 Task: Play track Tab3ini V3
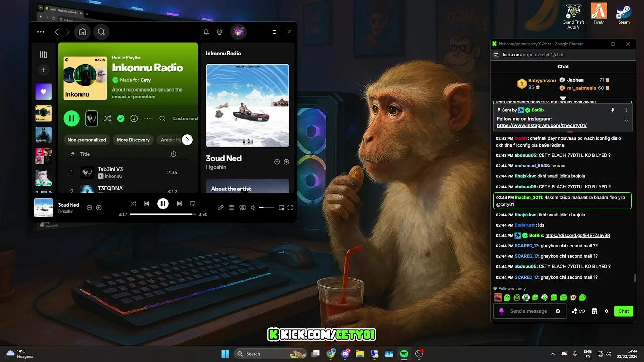110,169
